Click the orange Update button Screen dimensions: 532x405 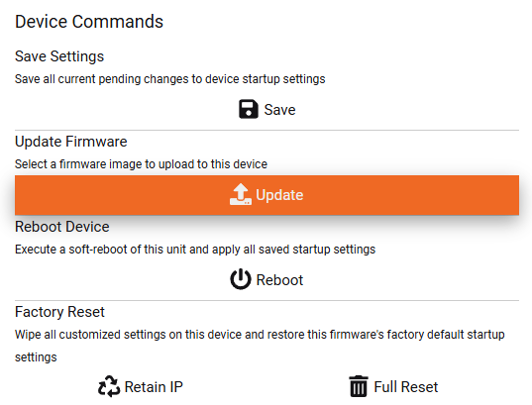[x=266, y=195]
